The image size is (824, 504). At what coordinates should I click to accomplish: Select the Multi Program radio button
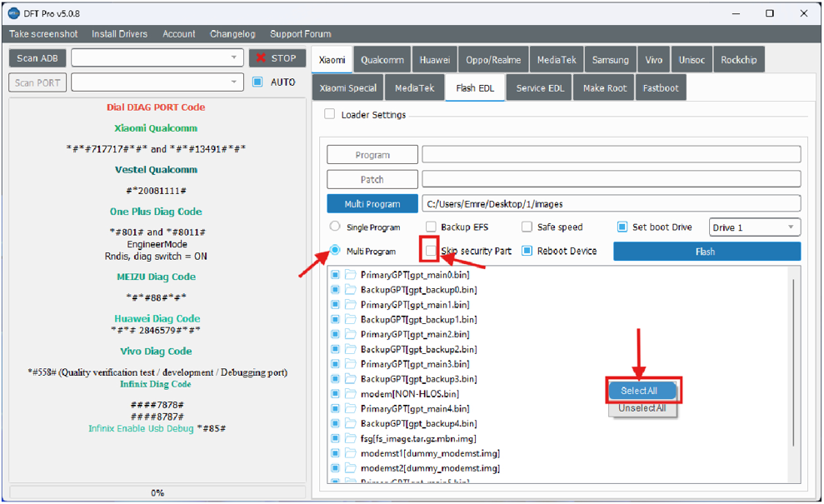coord(335,250)
